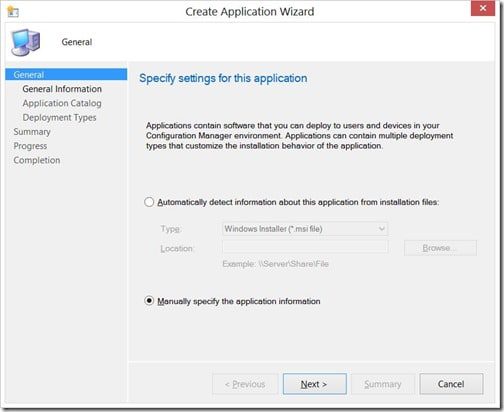
Task: Select Automatically detect information radio button
Action: [x=149, y=202]
